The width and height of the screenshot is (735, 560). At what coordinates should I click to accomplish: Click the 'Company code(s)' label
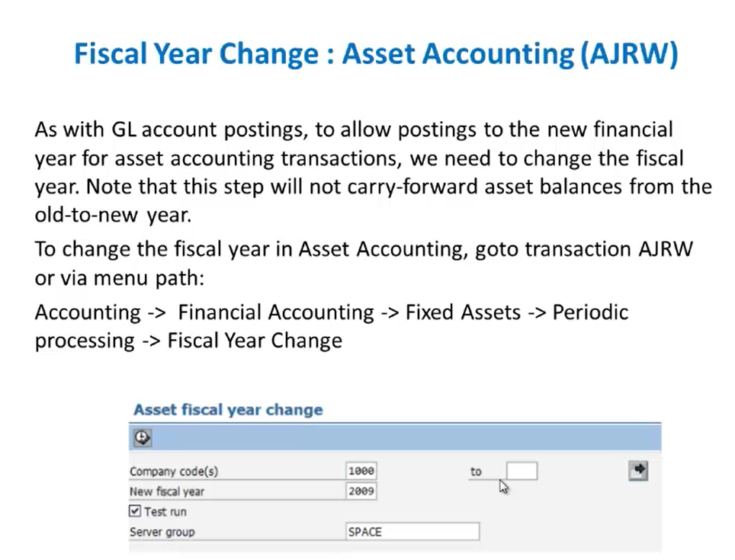174,471
